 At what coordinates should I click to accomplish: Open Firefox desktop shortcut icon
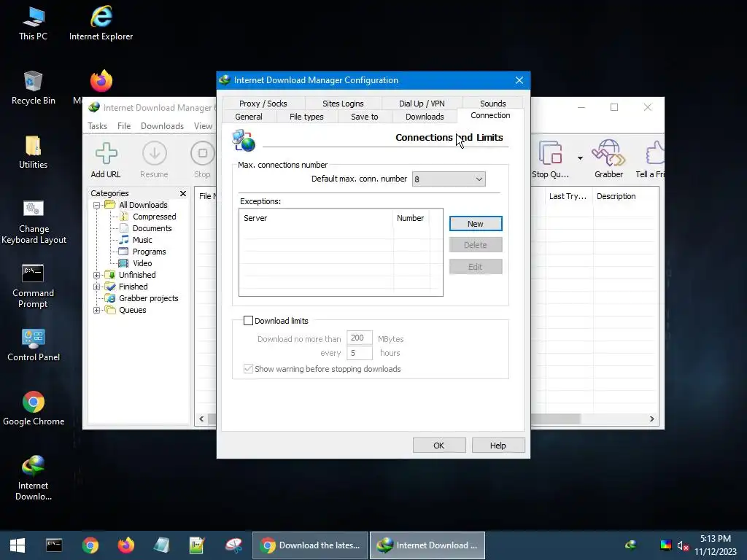pyautogui.click(x=101, y=81)
